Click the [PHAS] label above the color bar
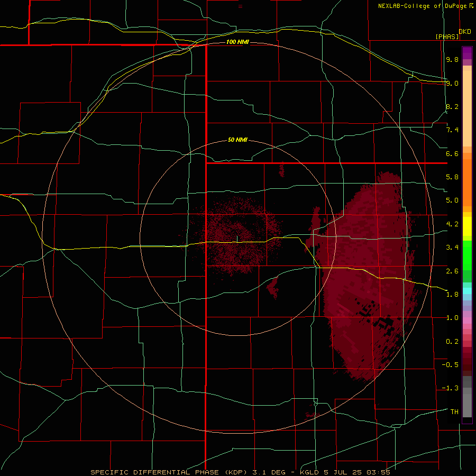The width and height of the screenshot is (476, 476). [x=447, y=36]
